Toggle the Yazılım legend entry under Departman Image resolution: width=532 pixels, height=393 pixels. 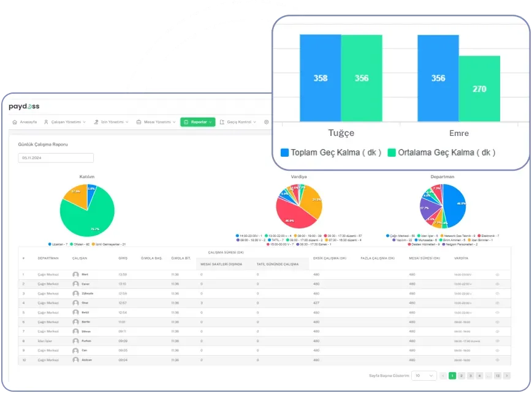point(402,240)
